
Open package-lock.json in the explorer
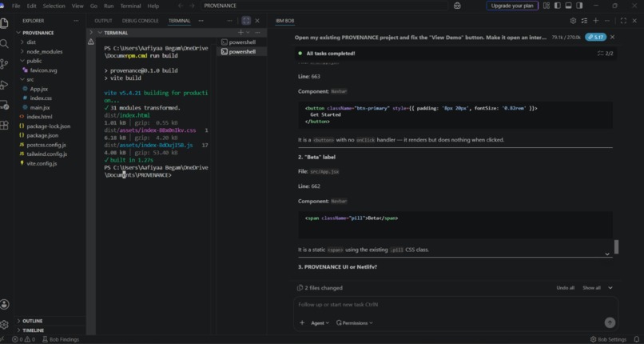point(48,126)
